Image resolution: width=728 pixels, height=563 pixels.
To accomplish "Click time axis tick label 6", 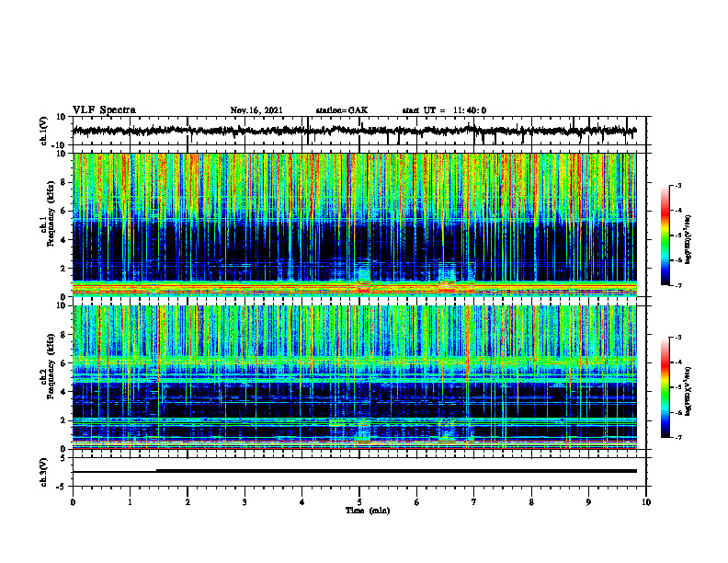I will [x=416, y=502].
